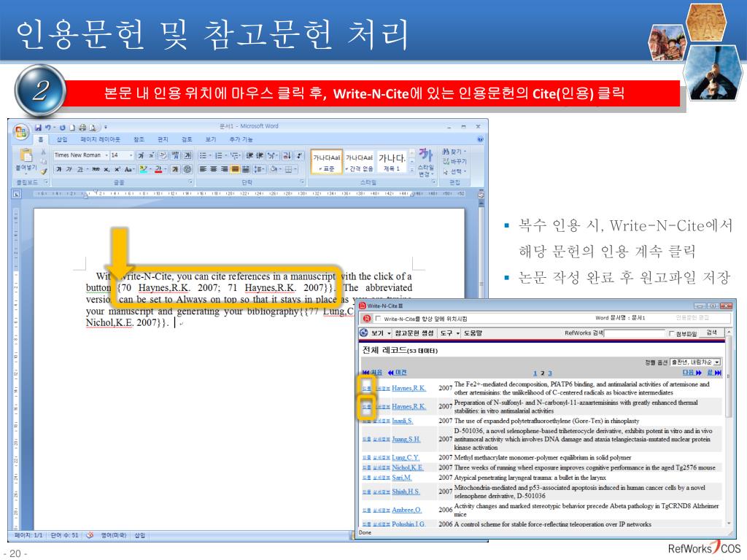Click the RefWorks red logo icon in Write-N-Cite
The width and height of the screenshot is (747, 560).
367,318
